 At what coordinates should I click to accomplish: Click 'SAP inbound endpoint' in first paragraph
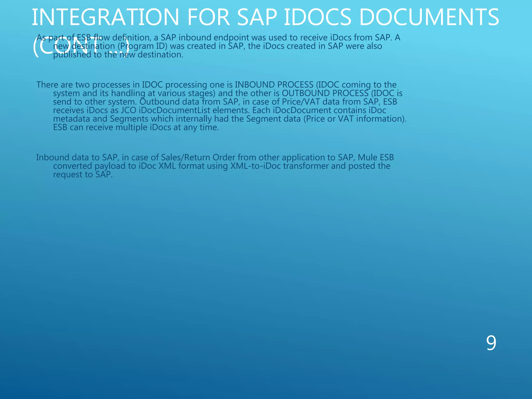[205, 38]
